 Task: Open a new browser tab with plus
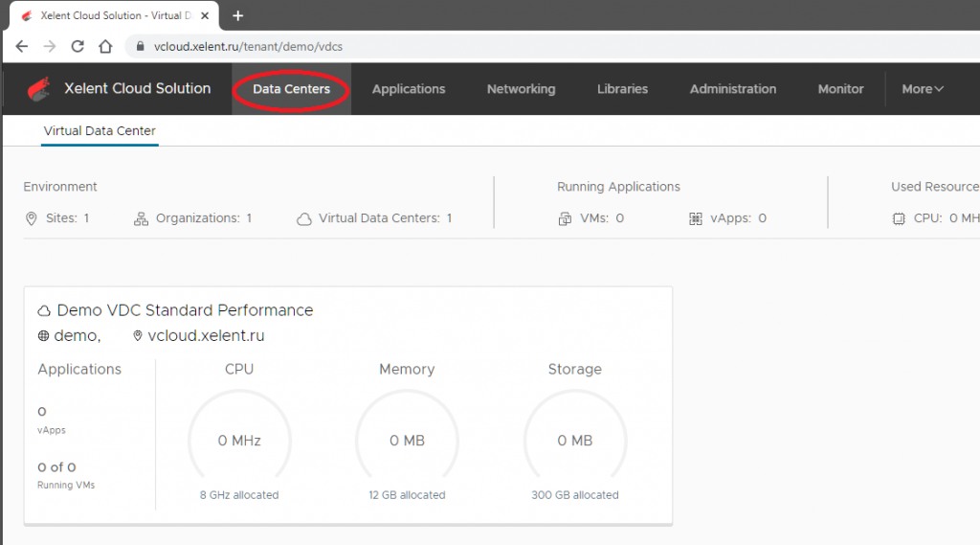[237, 15]
